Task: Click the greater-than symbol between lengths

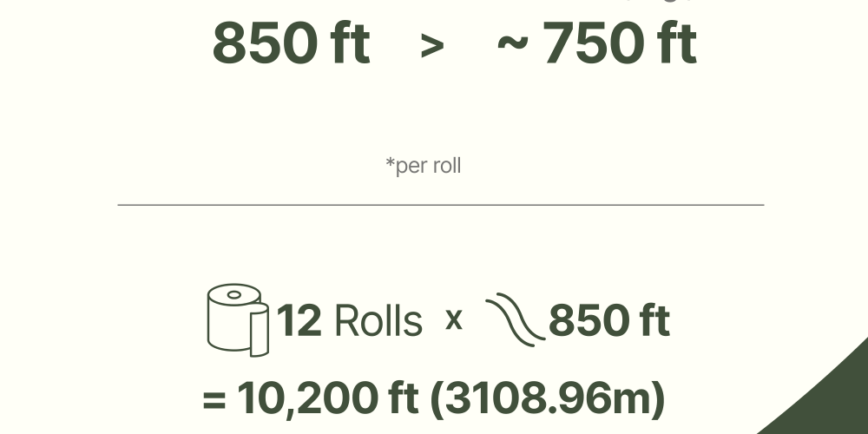Action: click(432, 46)
